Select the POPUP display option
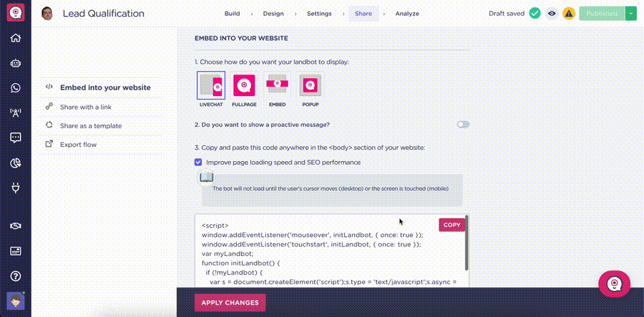644x317 pixels. point(310,89)
